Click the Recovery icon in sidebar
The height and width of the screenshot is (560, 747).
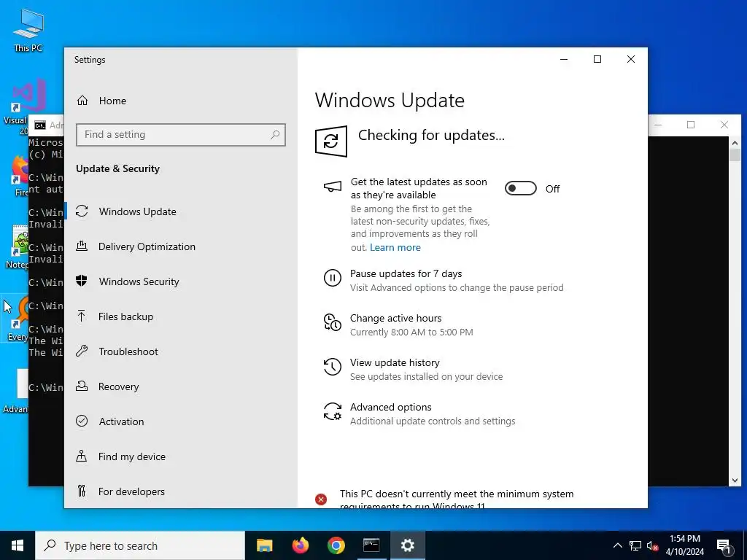[x=82, y=386]
